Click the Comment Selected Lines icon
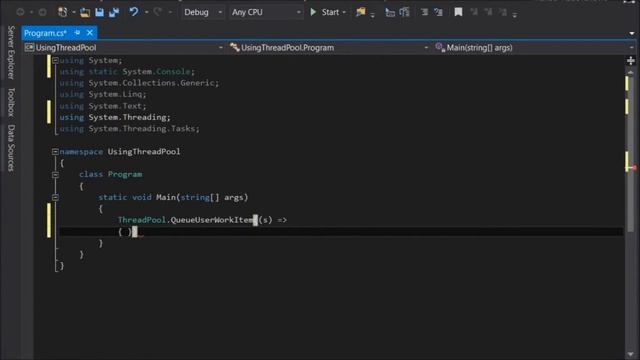This screenshot has width=640, height=360. (424, 12)
